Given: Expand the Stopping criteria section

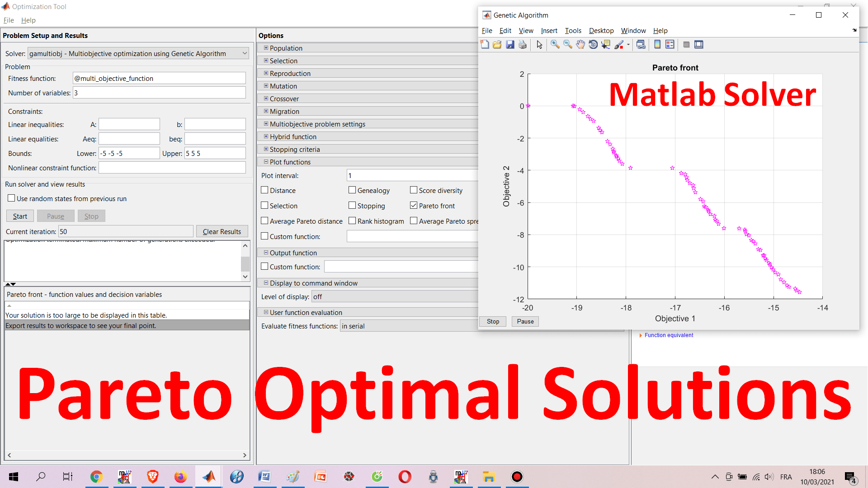Looking at the screenshot, I should 266,149.
